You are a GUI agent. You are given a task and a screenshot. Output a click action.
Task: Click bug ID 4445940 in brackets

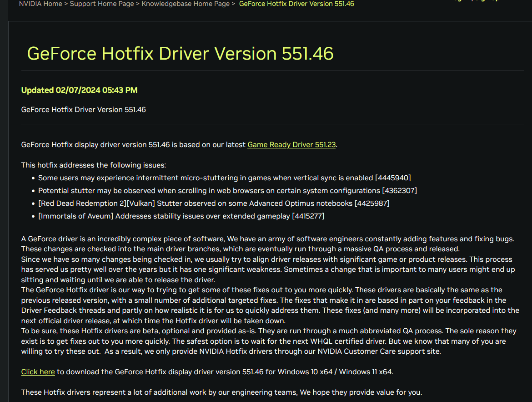[393, 178]
